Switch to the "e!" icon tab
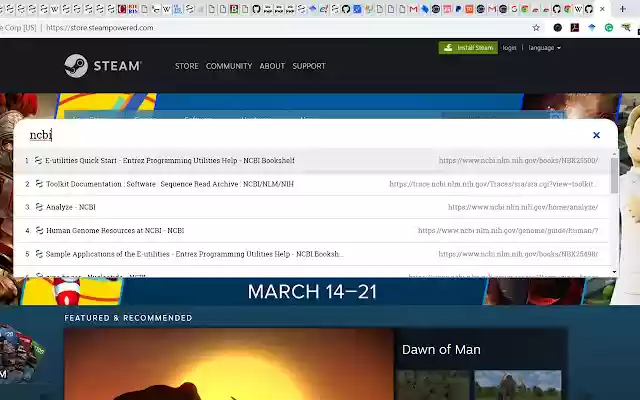Image resolution: width=640 pixels, height=400 pixels. click(x=324, y=9)
